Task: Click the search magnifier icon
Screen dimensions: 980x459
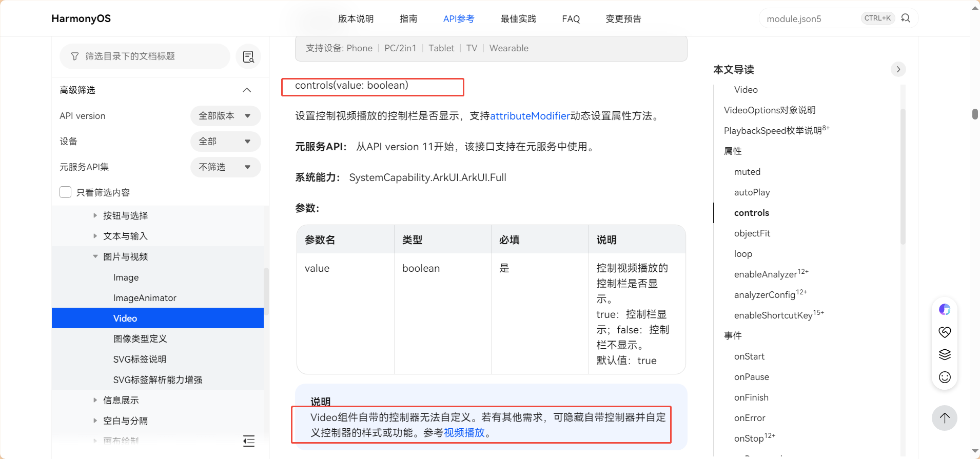Action: (906, 18)
